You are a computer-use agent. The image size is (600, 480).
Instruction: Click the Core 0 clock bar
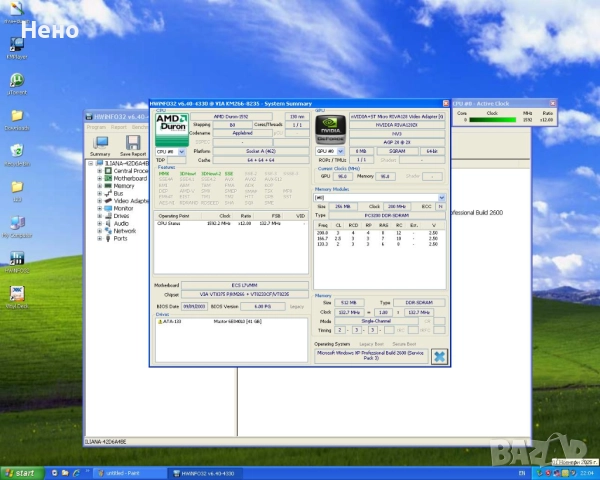pyautogui.click(x=492, y=120)
